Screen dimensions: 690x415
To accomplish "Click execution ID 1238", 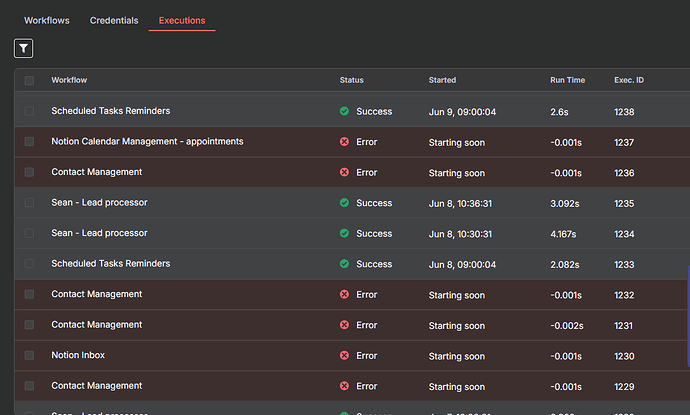I will coord(624,112).
